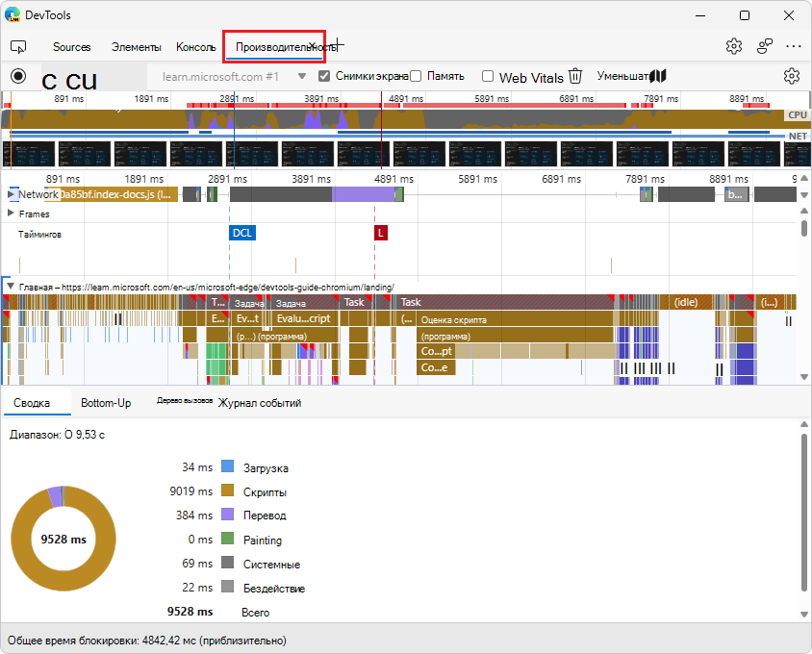This screenshot has width=812, height=654.
Task: Click the DCL timing marker
Action: tap(242, 233)
